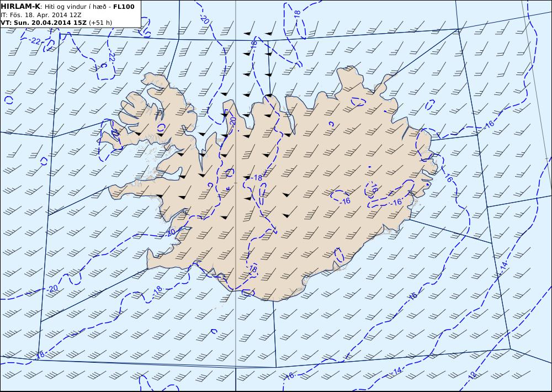The image size is (552, 392).
Task: Select the 'Hiti og vindur í hæð' caption
Action: coord(75,7)
